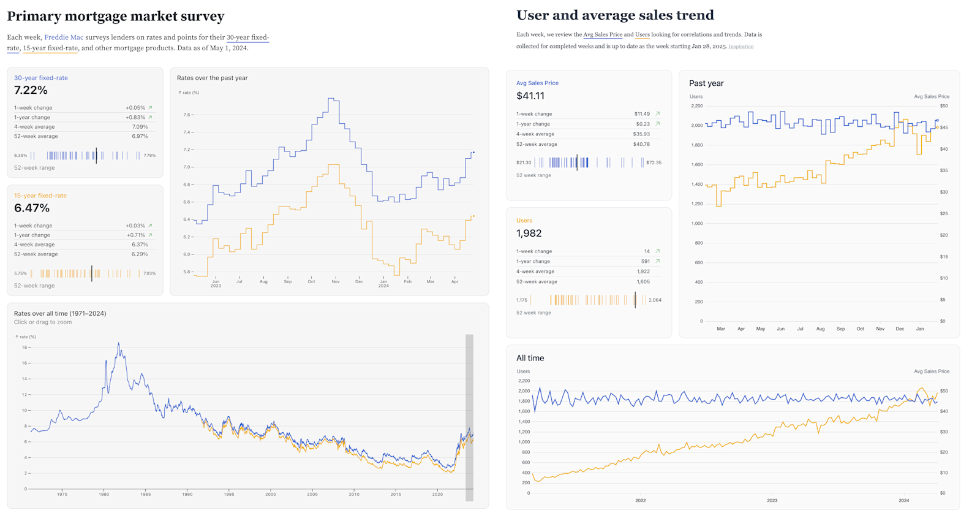The image size is (980, 518).
Task: Click the up arrow beside 30-year 1-week change +0.05%
Action: click(x=150, y=108)
